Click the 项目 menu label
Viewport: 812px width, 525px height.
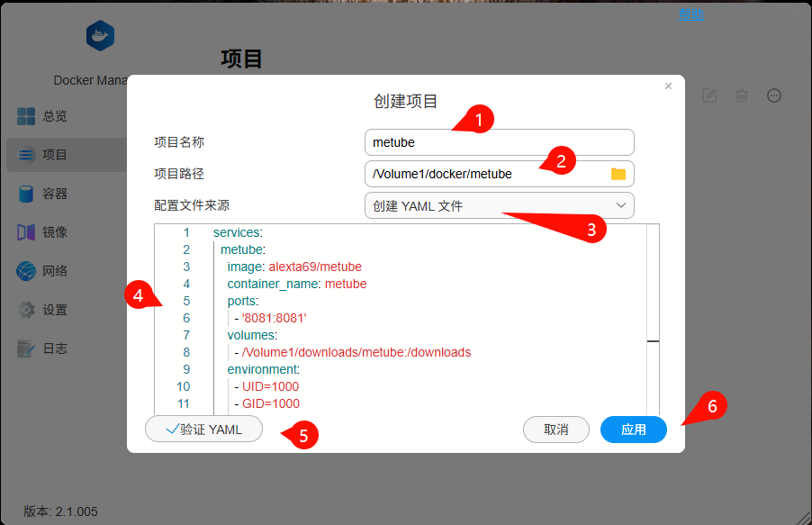(x=55, y=155)
